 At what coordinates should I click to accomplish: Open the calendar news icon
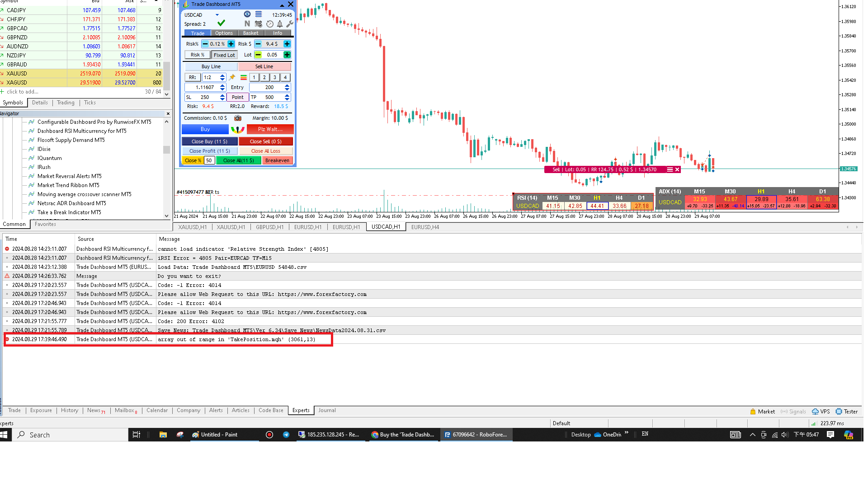(259, 24)
